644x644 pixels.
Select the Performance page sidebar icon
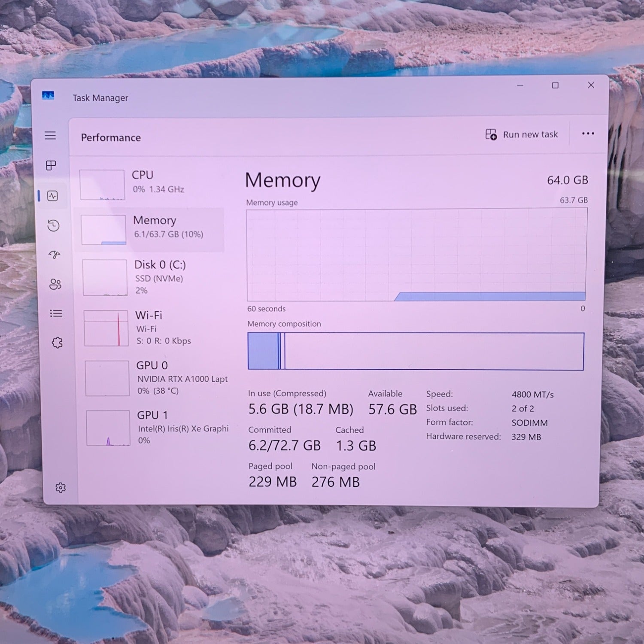coord(52,196)
